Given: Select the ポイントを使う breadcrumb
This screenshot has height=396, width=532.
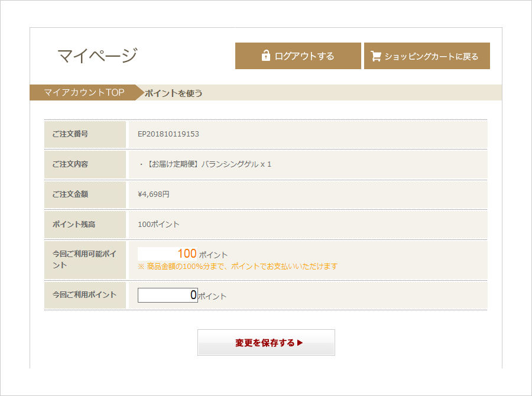Looking at the screenshot, I should click(x=173, y=93).
